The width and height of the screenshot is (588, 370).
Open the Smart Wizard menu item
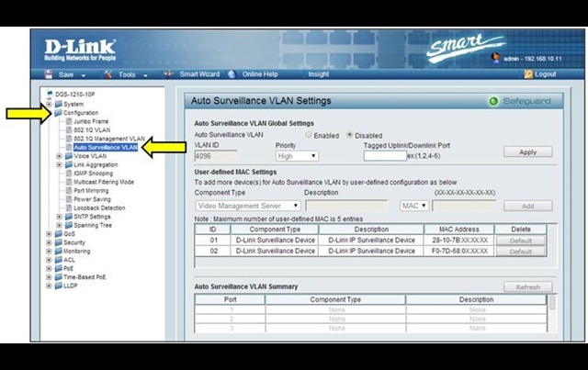(x=199, y=74)
